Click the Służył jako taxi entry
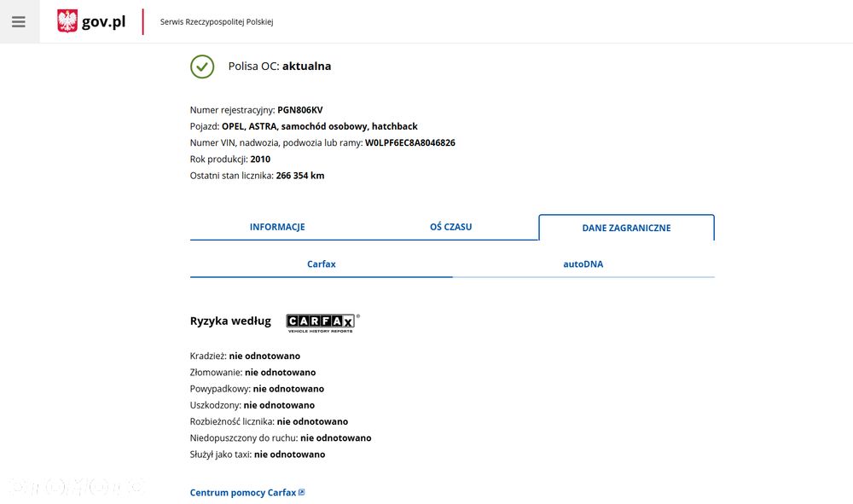The height and width of the screenshot is (504, 853). coord(258,455)
